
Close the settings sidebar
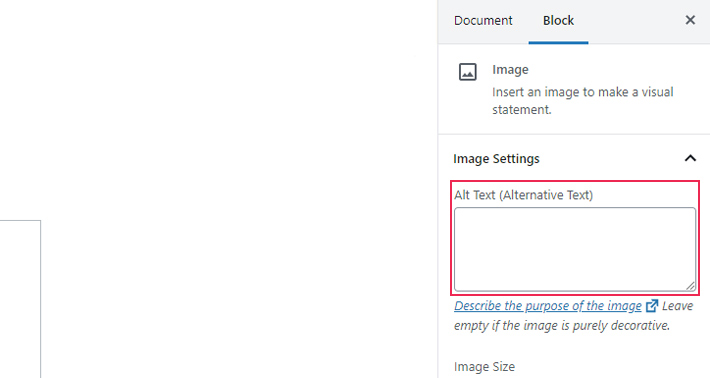pos(690,20)
